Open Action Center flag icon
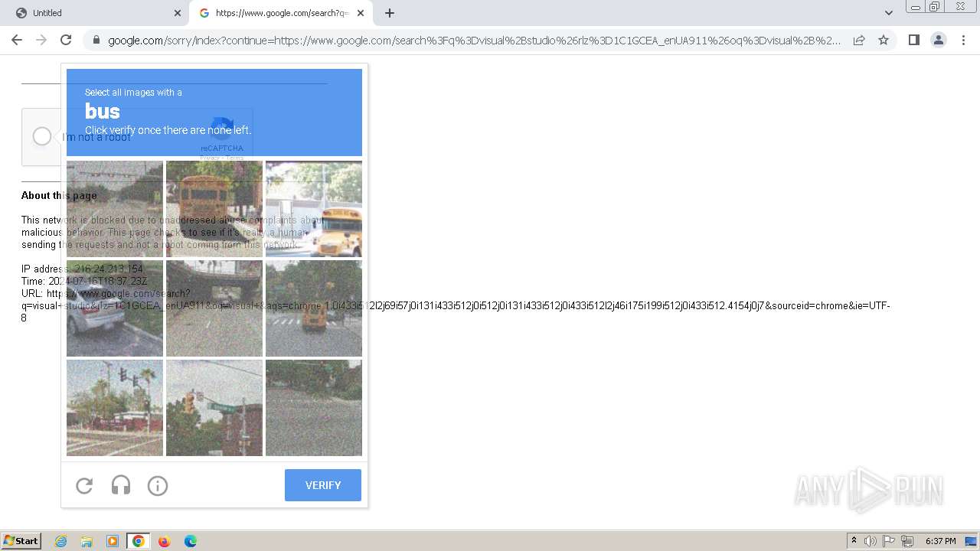 tap(889, 541)
